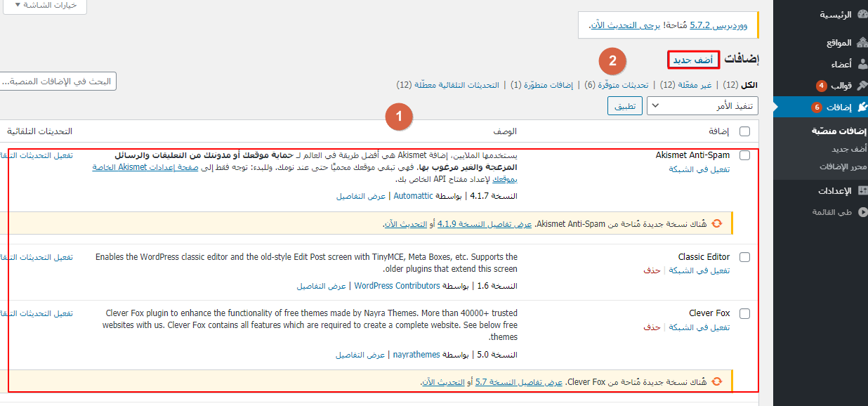Click the أعضاء users icon in sidebar

click(x=862, y=64)
